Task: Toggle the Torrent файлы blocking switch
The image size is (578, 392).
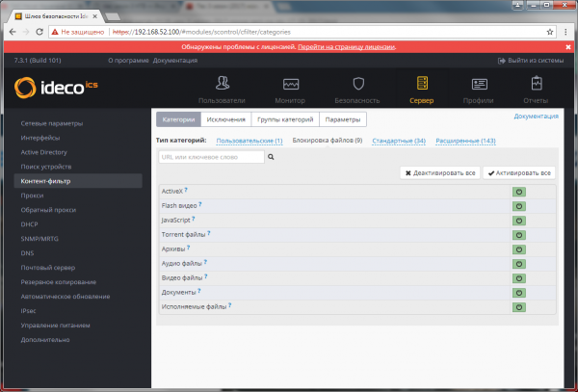Action: tap(518, 234)
